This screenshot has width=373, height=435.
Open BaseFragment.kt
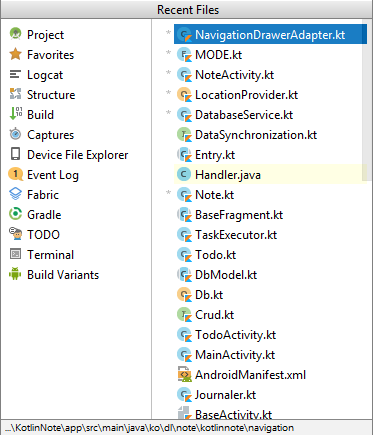pos(239,215)
